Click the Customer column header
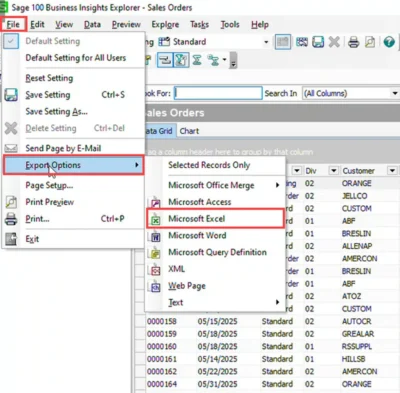Image resolution: width=400 pixels, height=393 pixels. (x=358, y=171)
